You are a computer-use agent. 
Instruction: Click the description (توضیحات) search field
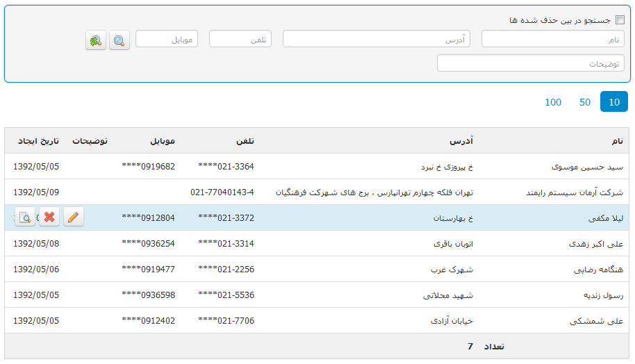[530, 63]
